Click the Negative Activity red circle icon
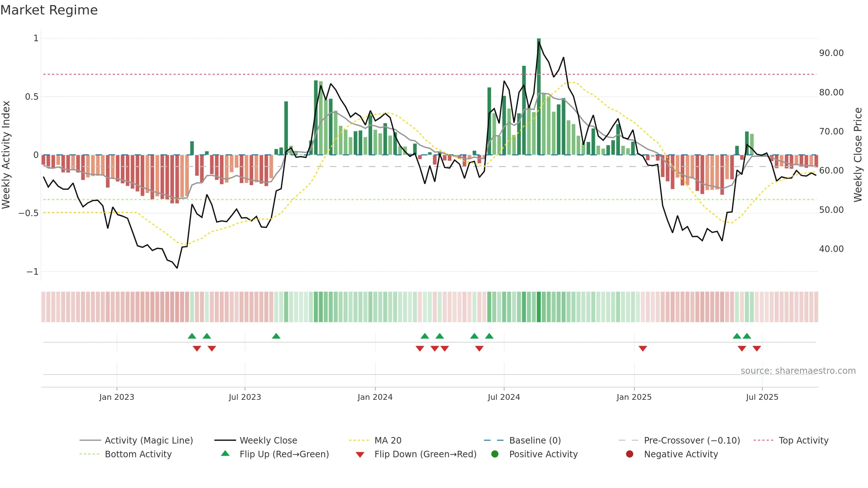The image size is (868, 488). tap(630, 454)
